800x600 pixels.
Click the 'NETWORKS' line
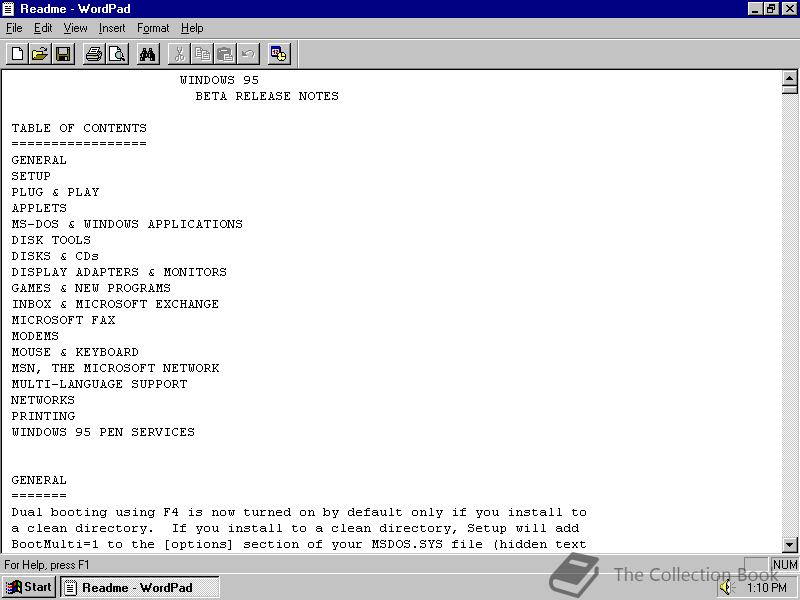click(x=43, y=400)
